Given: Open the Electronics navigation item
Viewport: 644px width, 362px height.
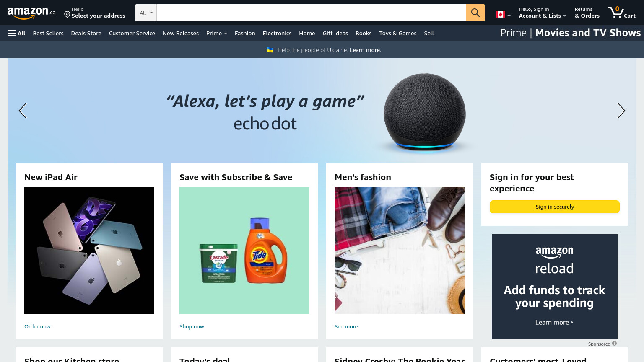Looking at the screenshot, I should [277, 33].
